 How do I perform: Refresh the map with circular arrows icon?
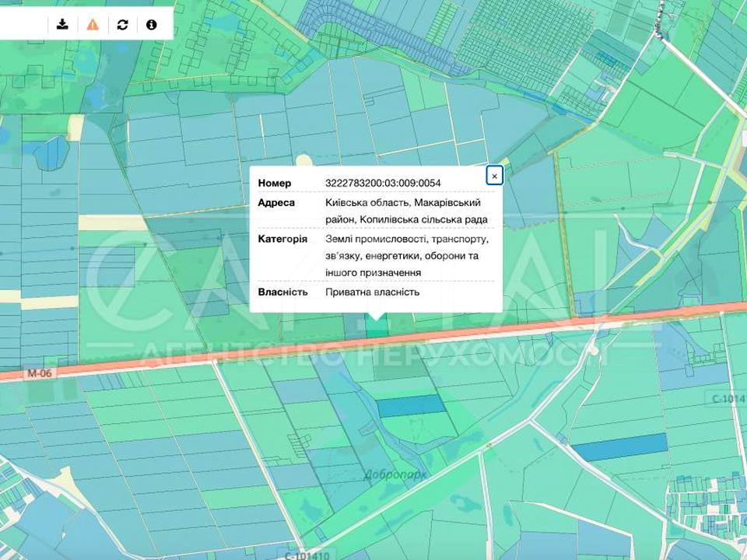click(122, 24)
